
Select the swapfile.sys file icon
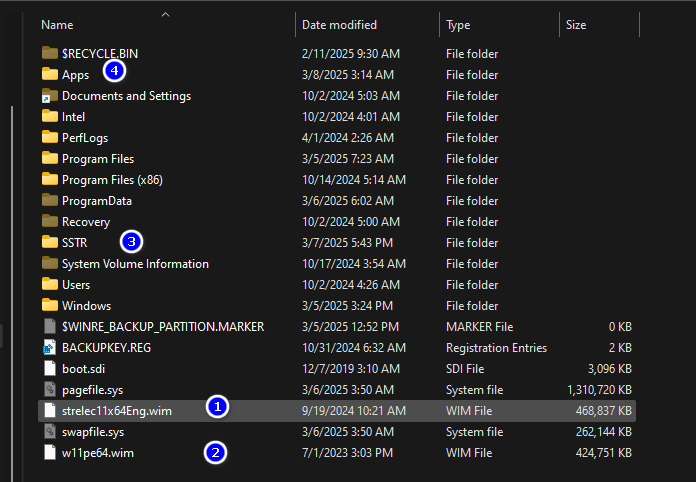coord(50,431)
